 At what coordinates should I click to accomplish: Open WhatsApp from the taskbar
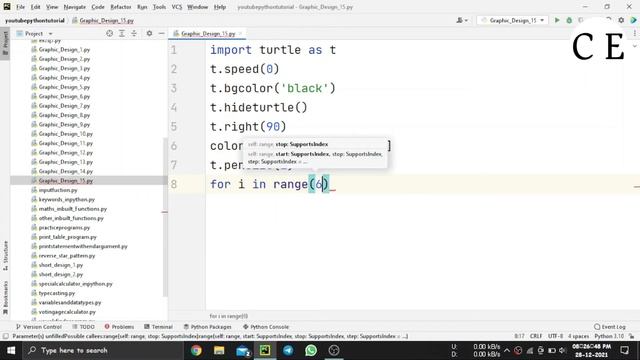(x=311, y=351)
